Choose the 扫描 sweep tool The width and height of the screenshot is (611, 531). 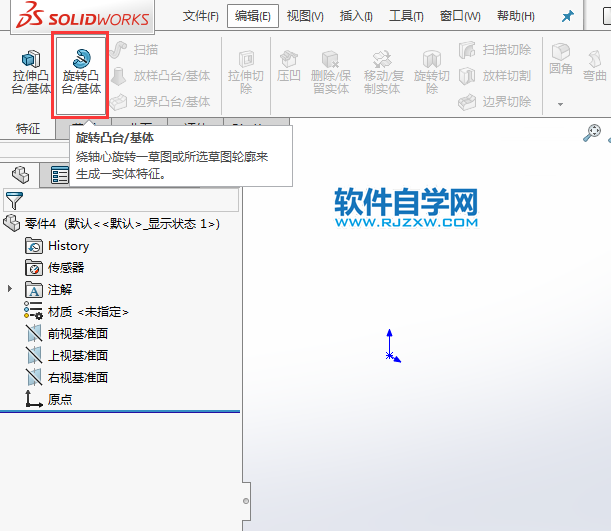(x=134, y=50)
